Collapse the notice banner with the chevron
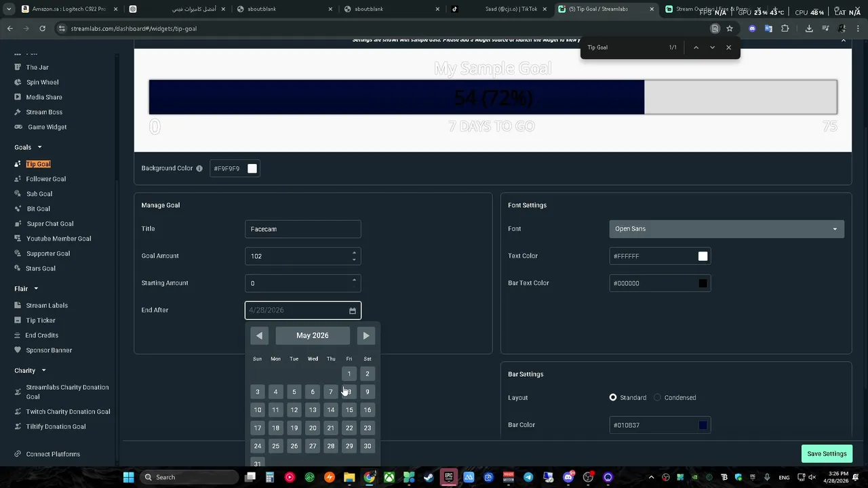Viewport: 868px width, 488px height. click(843, 41)
